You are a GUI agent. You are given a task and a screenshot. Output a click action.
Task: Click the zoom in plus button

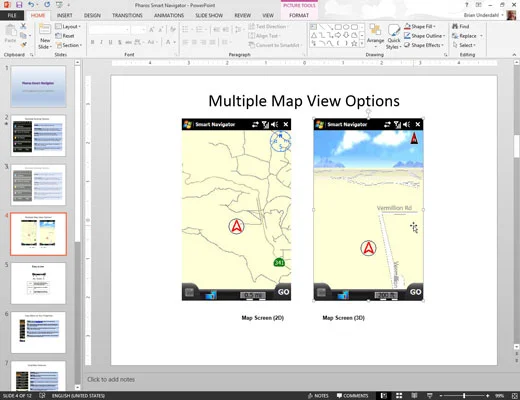pyautogui.click(x=488, y=396)
